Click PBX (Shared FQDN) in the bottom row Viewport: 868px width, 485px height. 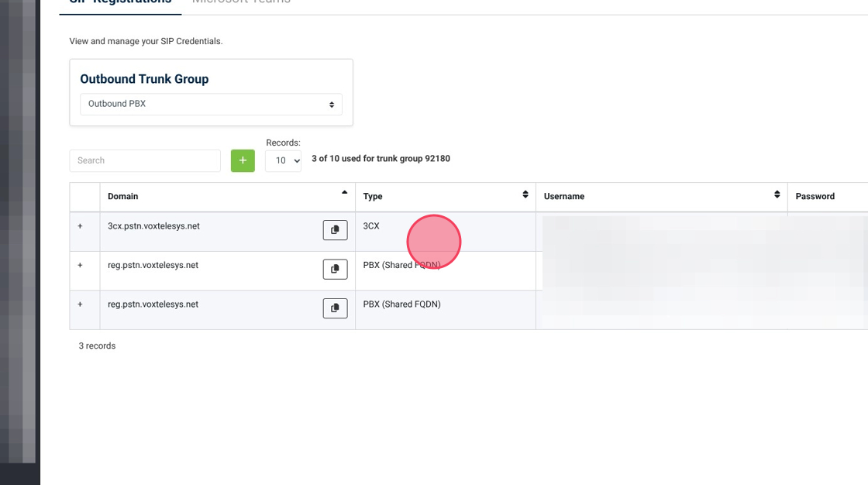401,304
